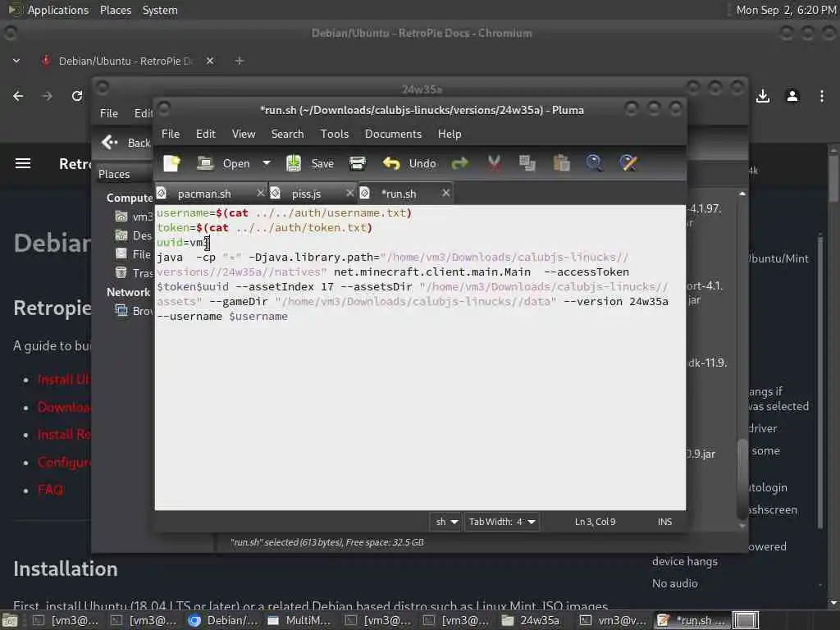840x630 pixels.
Task: Open the Pluma File menu
Action: pos(171,134)
